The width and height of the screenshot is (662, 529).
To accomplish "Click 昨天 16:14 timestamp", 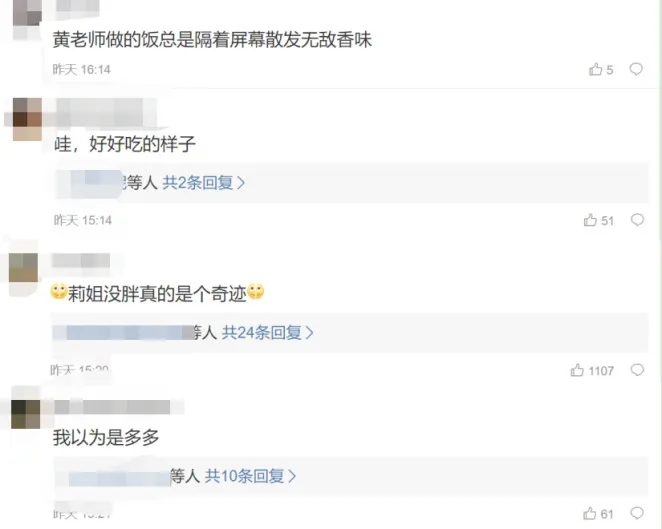I will (81, 69).
